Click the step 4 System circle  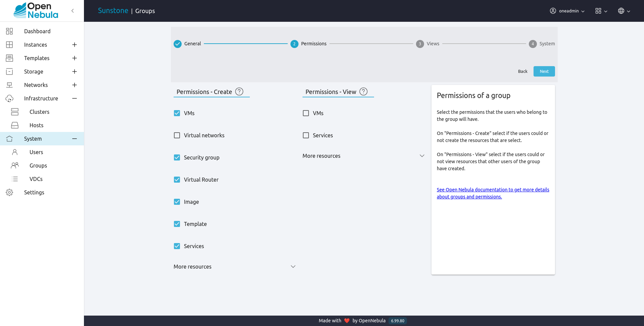pyautogui.click(x=533, y=44)
